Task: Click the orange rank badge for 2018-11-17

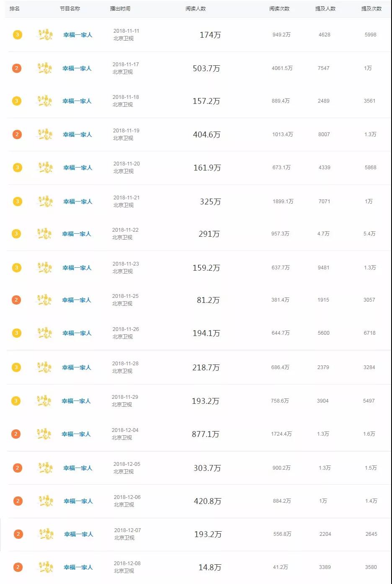Action: pyautogui.click(x=16, y=68)
